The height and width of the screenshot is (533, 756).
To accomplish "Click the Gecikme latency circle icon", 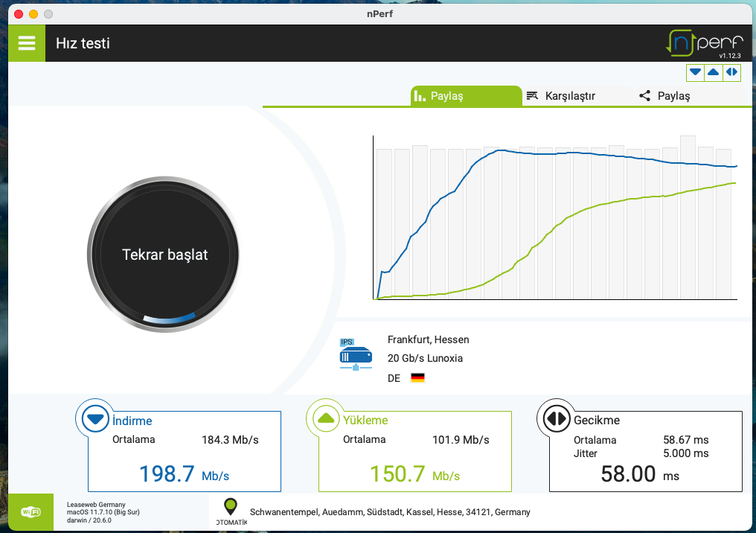I will (x=557, y=418).
